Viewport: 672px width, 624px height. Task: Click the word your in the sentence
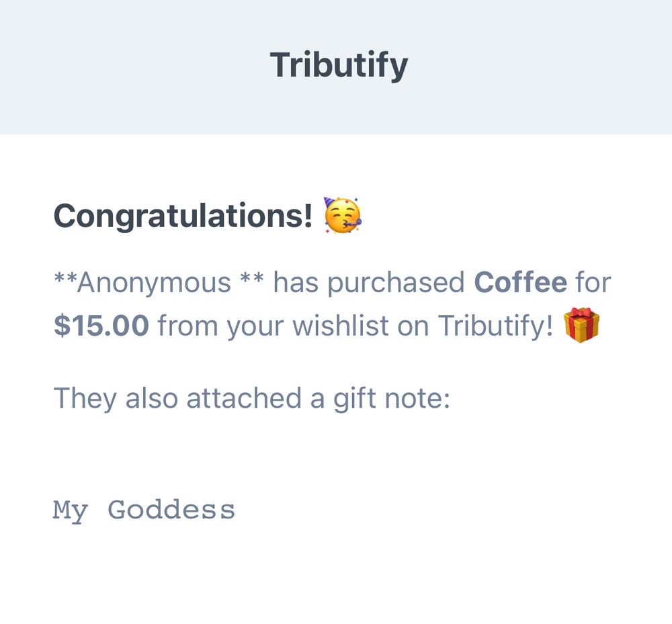click(255, 328)
